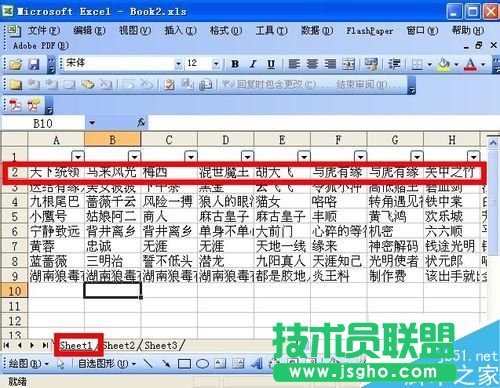
Task: Toggle Center alignment
Action: coord(312,64)
